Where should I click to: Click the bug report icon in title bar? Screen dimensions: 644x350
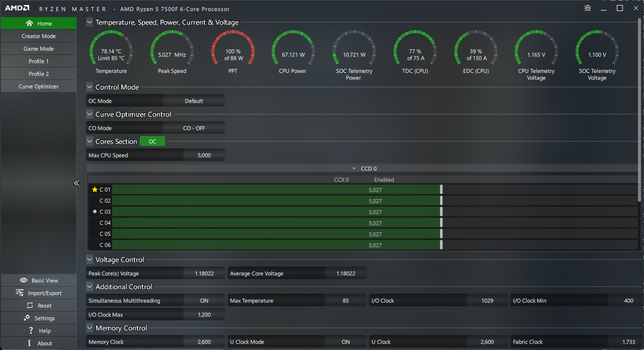pos(588,8)
